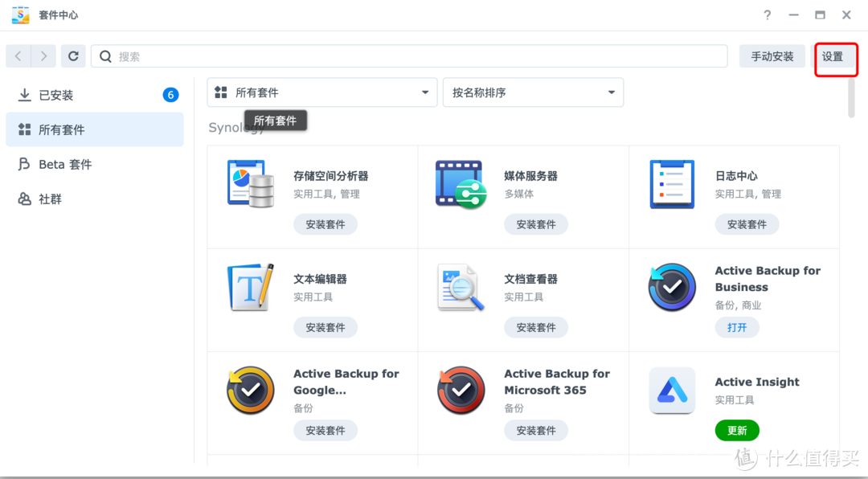
Task: Open the Active Backup for Business icon
Action: click(672, 287)
